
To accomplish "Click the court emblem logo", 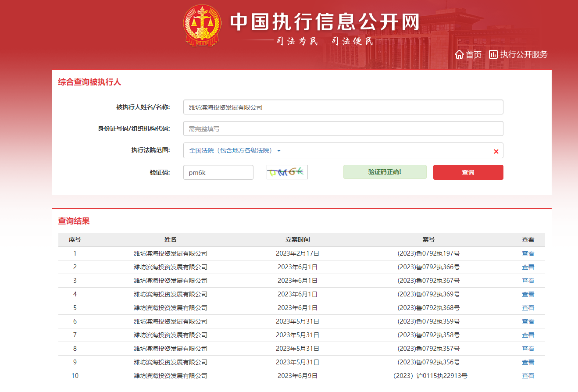I will click(202, 25).
